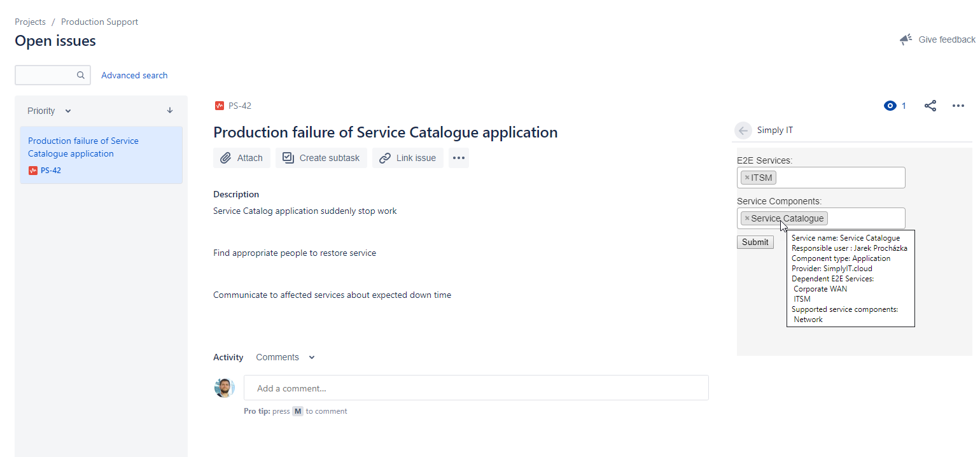The height and width of the screenshot is (457, 980).
Task: Click the Create subtask button
Action: pyautogui.click(x=321, y=158)
